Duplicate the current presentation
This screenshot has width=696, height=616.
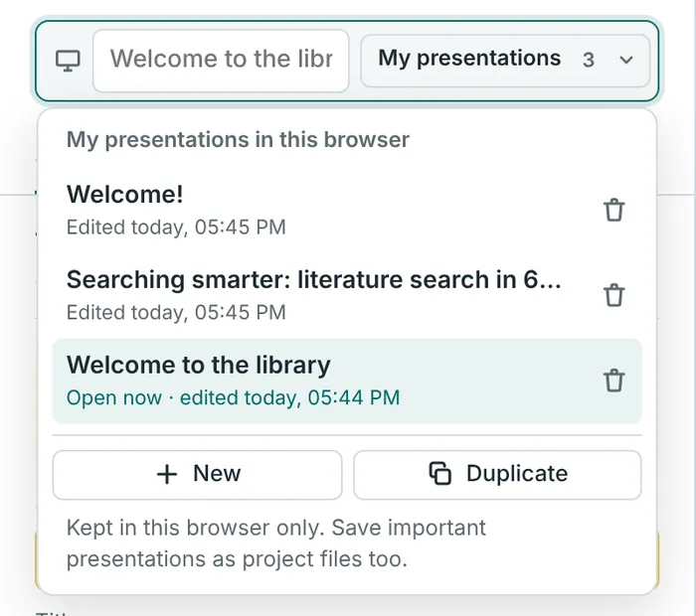[x=497, y=475]
